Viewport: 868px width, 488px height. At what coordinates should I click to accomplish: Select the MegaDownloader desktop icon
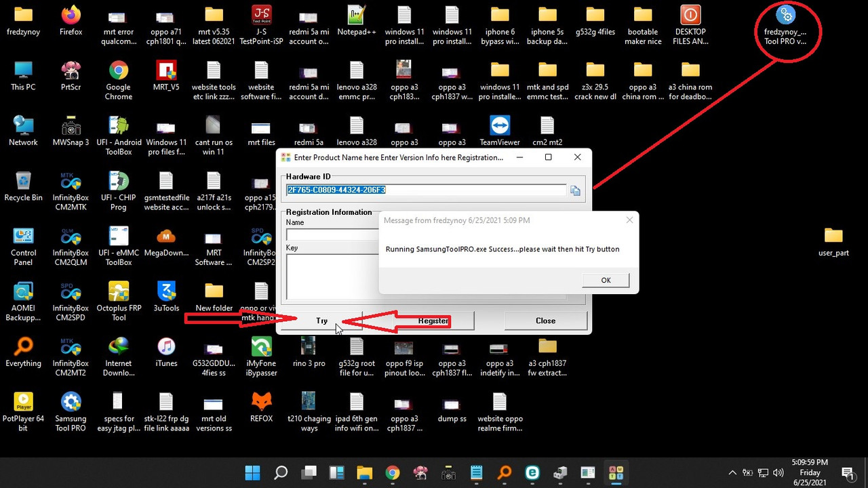click(x=166, y=242)
